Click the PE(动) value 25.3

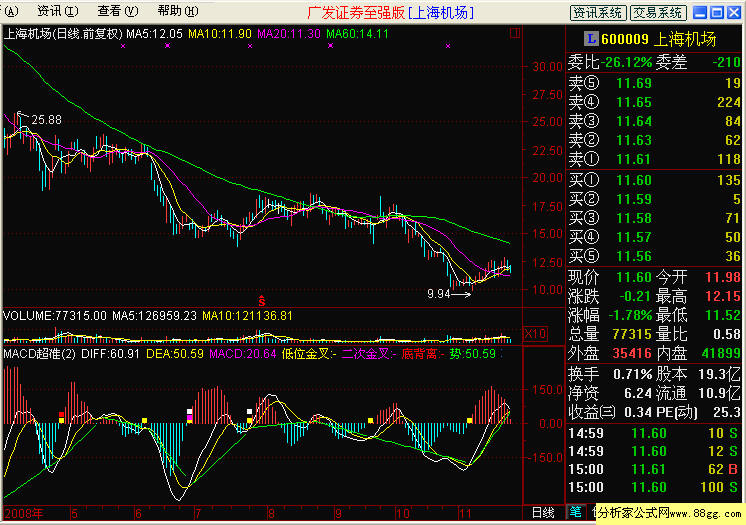click(726, 412)
